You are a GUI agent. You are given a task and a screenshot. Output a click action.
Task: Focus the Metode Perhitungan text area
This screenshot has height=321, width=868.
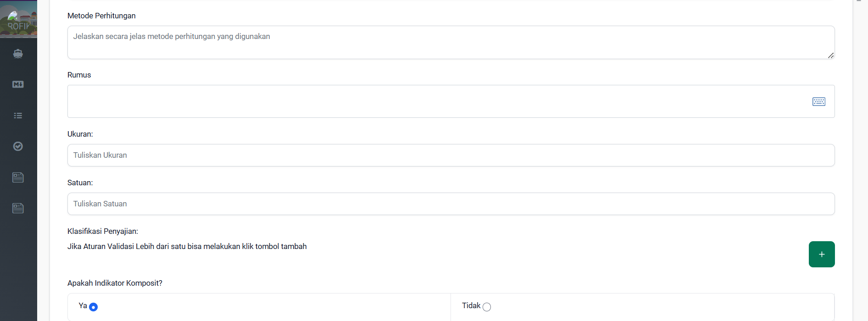[451, 42]
